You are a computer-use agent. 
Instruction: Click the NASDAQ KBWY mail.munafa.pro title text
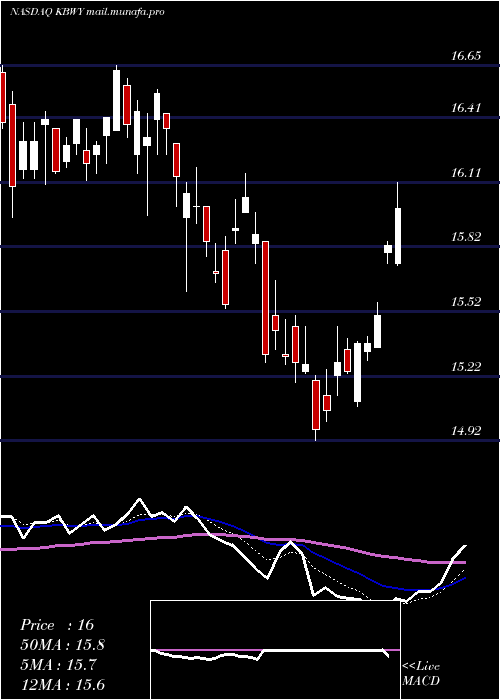click(x=87, y=12)
